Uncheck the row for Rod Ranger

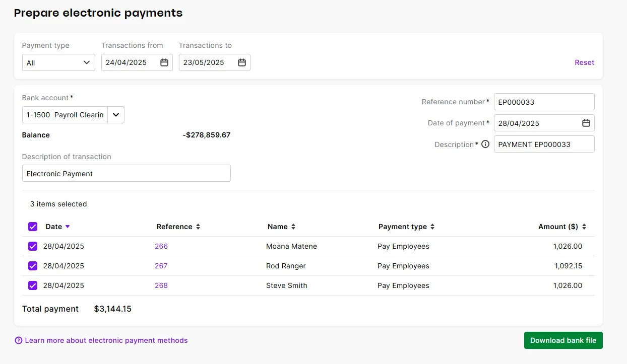(x=33, y=266)
